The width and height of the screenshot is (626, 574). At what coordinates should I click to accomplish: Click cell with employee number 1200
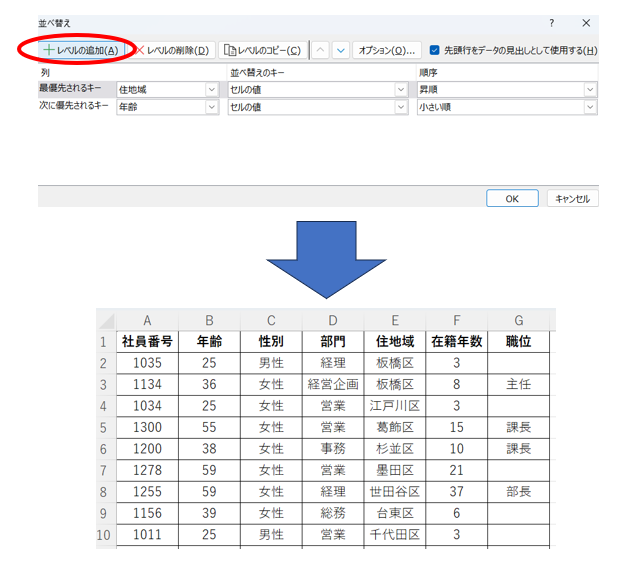tap(147, 449)
